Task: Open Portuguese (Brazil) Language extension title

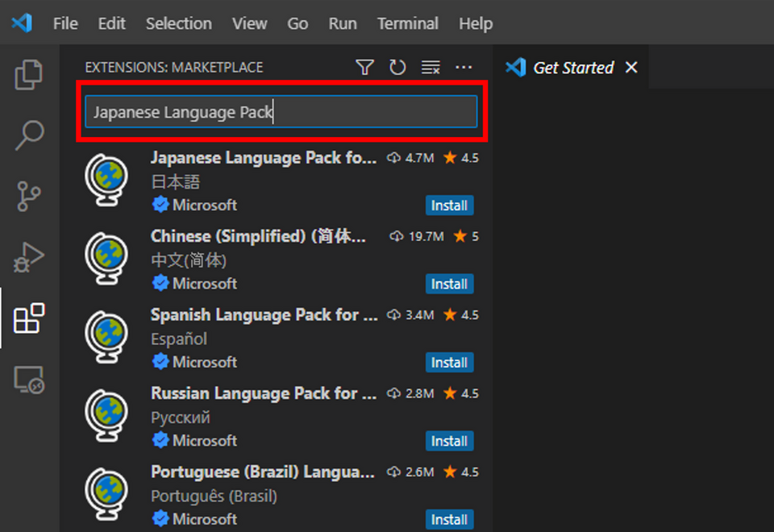Action: click(263, 472)
